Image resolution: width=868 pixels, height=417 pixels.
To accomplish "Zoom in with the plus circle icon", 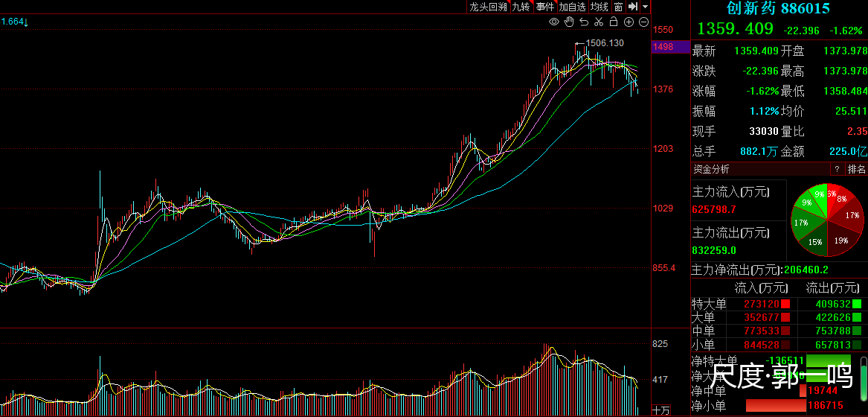I will point(629,22).
